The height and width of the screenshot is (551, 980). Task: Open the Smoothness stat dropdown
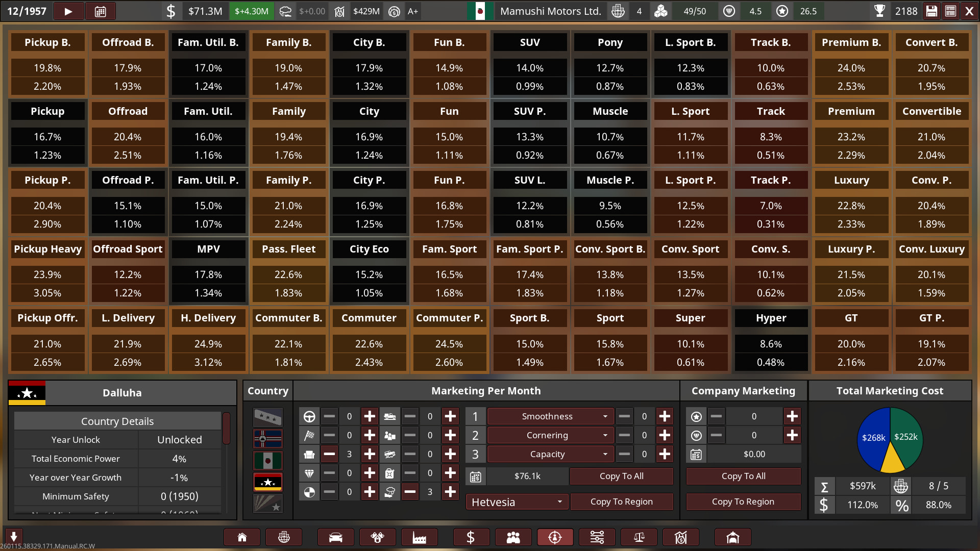tap(548, 416)
